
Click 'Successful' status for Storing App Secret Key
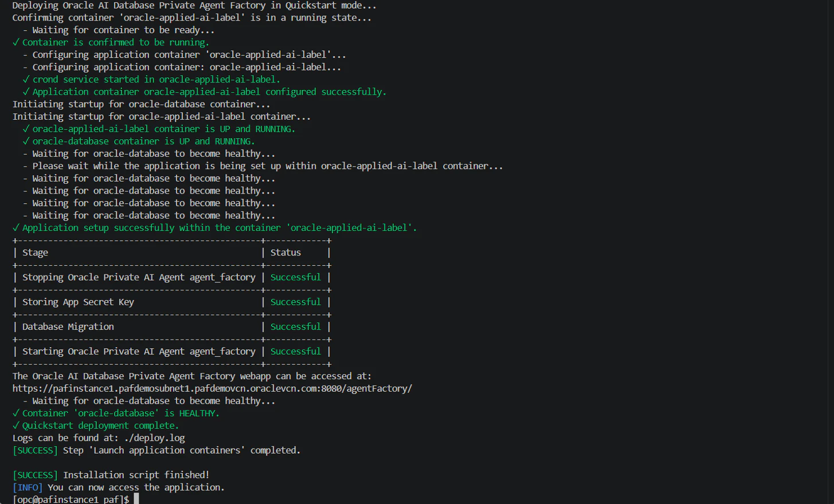click(x=296, y=302)
